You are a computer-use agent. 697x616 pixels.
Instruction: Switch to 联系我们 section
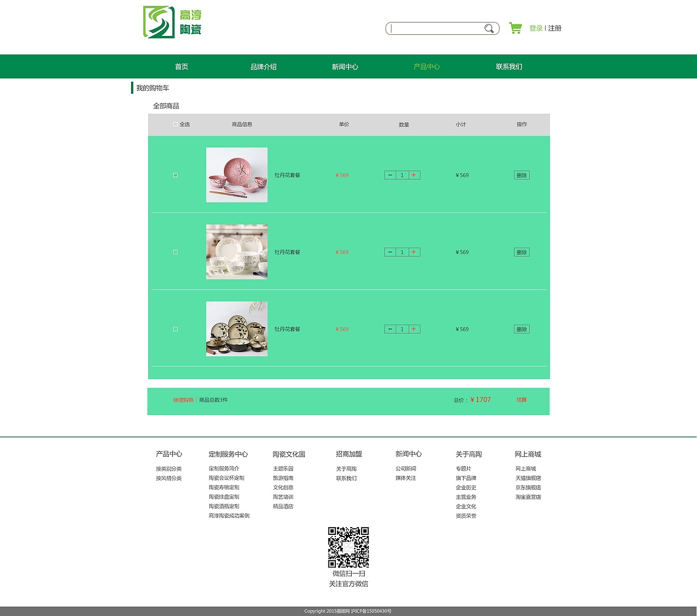pos(509,66)
